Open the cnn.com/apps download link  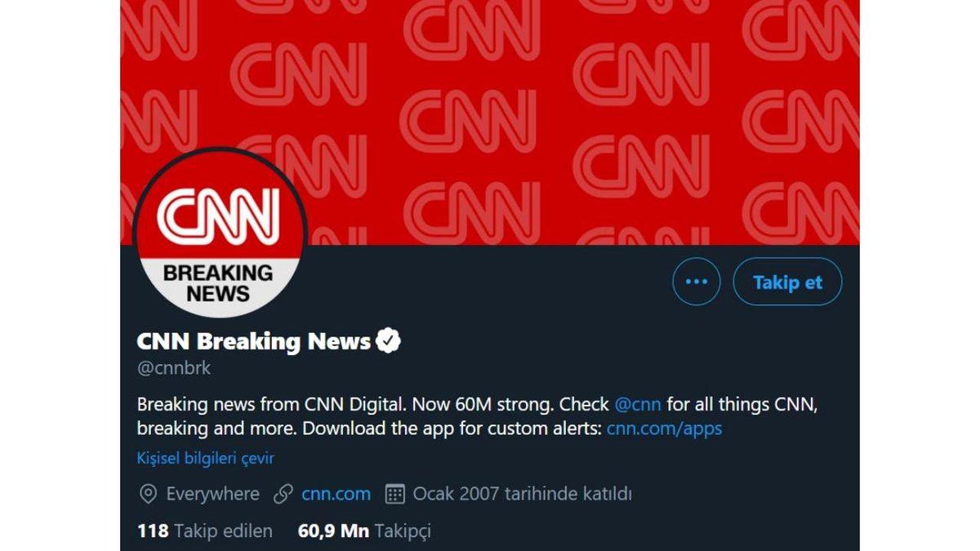(664, 427)
